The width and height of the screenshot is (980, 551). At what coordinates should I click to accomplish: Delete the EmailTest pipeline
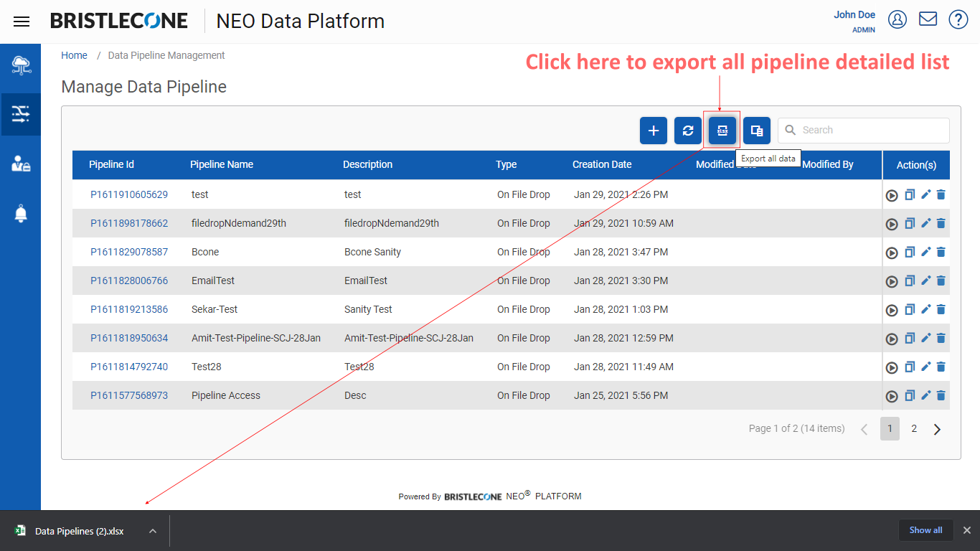click(941, 281)
